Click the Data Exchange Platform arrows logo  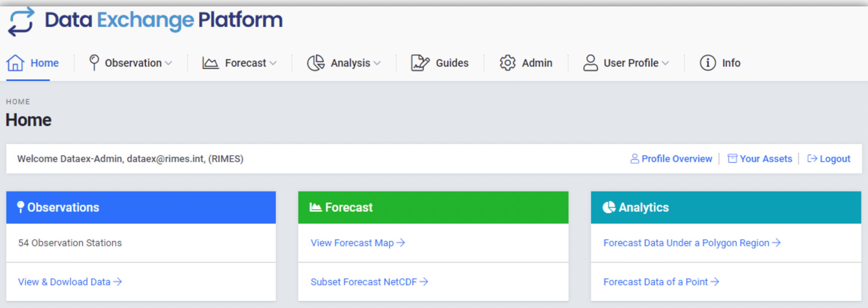22,21
